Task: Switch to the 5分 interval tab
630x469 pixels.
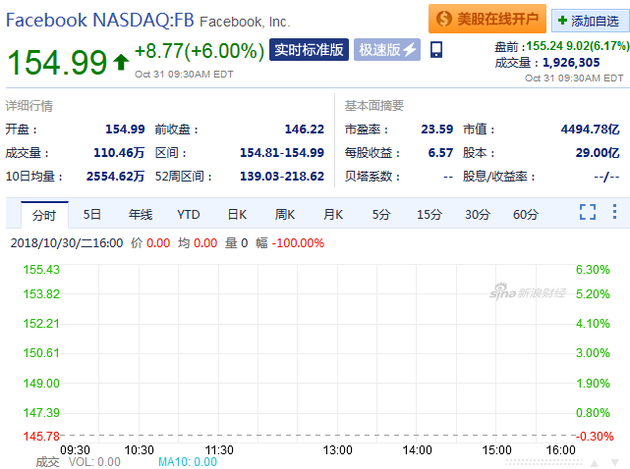Action: (381, 215)
